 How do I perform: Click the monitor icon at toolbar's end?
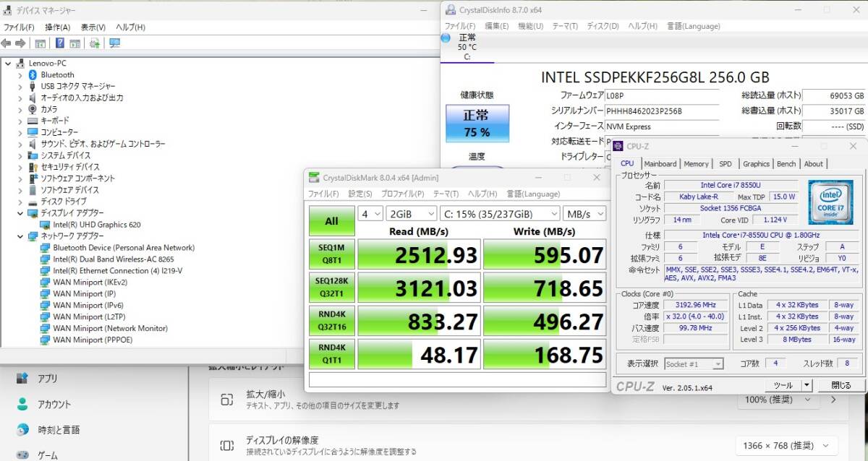coord(114,43)
